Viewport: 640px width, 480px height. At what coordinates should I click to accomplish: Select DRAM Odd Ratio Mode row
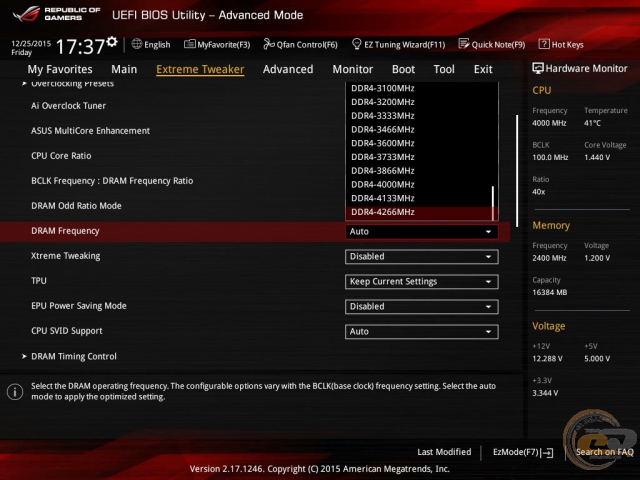pos(76,206)
